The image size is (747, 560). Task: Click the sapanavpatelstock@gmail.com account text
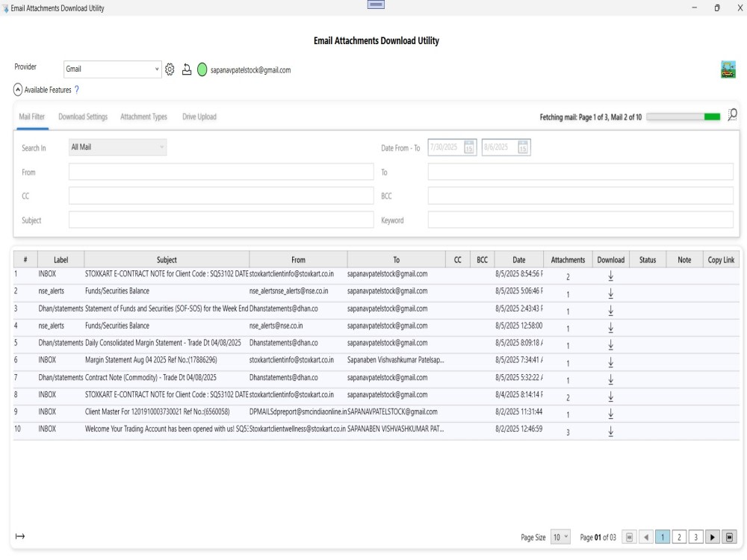[x=250, y=70]
